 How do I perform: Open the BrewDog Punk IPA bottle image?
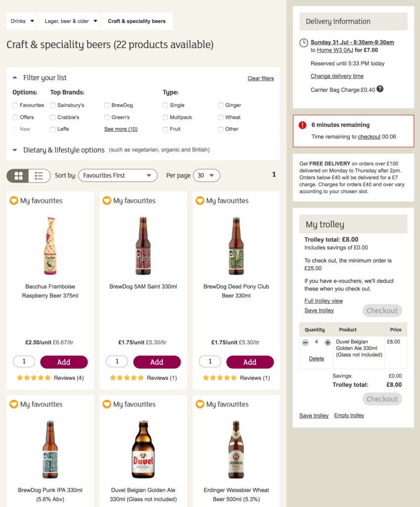(50, 450)
